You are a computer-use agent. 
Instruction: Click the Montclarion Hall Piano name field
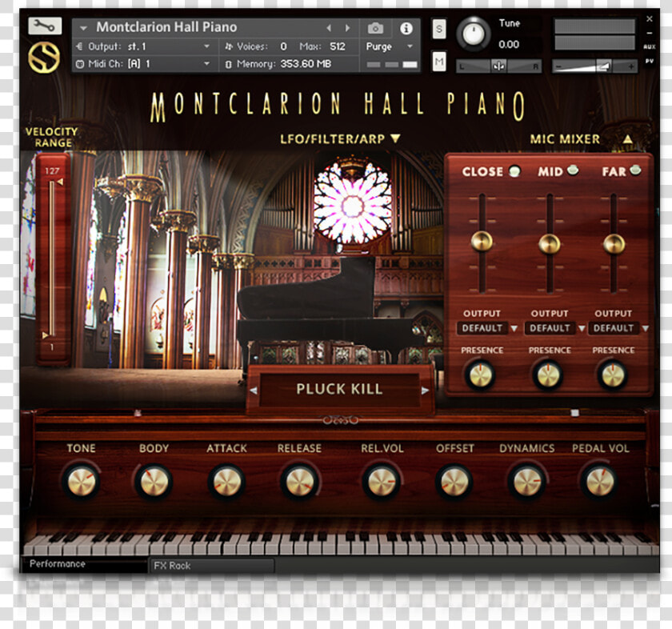[166, 27]
